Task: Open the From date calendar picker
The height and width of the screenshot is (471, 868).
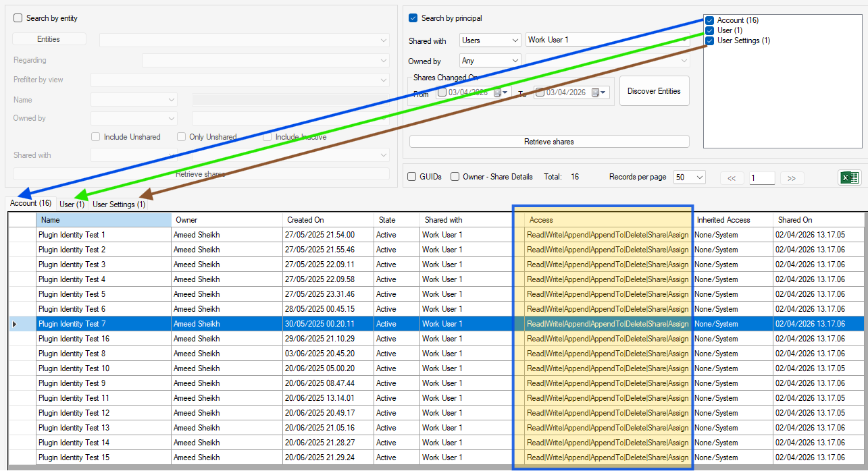Action: 501,92
